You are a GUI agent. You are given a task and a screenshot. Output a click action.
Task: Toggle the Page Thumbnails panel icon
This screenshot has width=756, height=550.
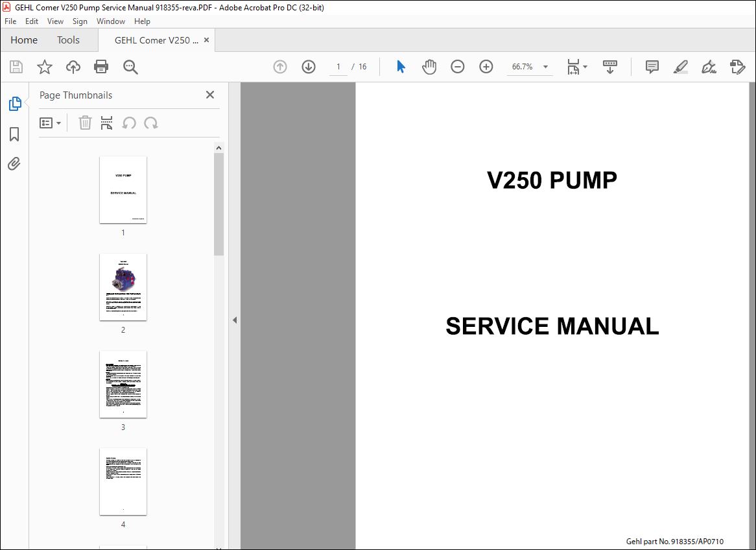15,103
